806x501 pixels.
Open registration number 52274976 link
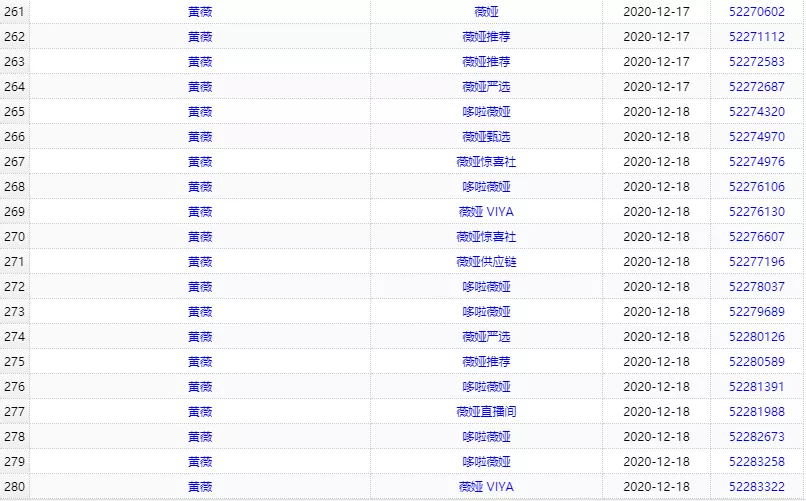click(x=757, y=161)
